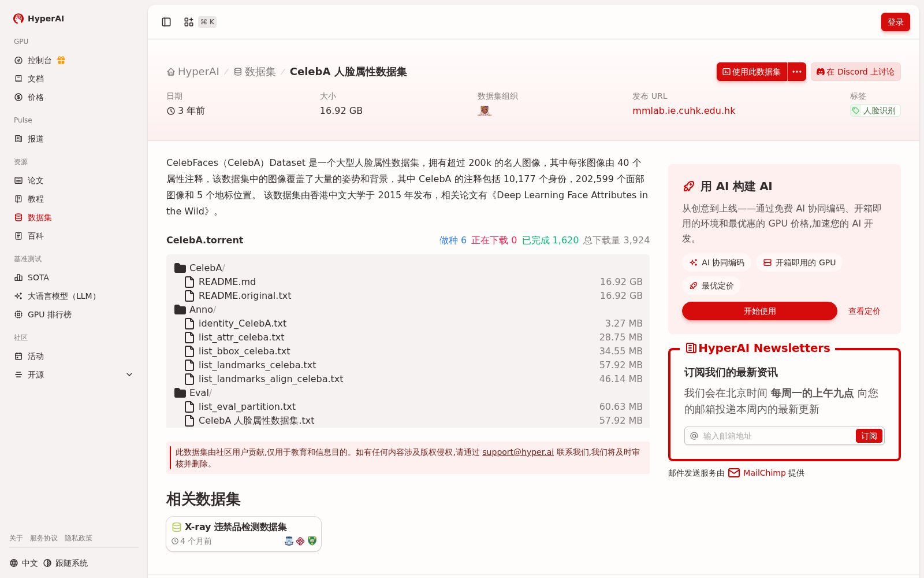Select Eval/ folder in file tree
The height and width of the screenshot is (578, 924).
[x=193, y=392]
